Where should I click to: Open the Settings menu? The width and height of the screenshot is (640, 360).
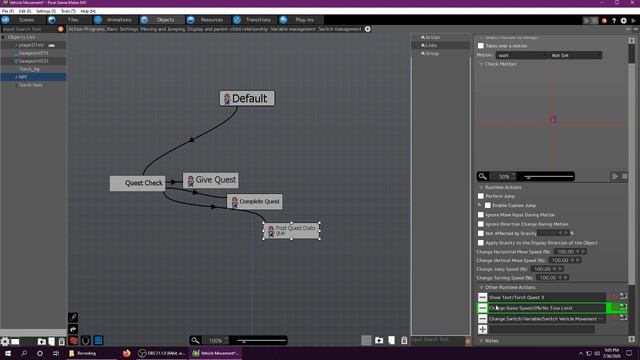45,11
